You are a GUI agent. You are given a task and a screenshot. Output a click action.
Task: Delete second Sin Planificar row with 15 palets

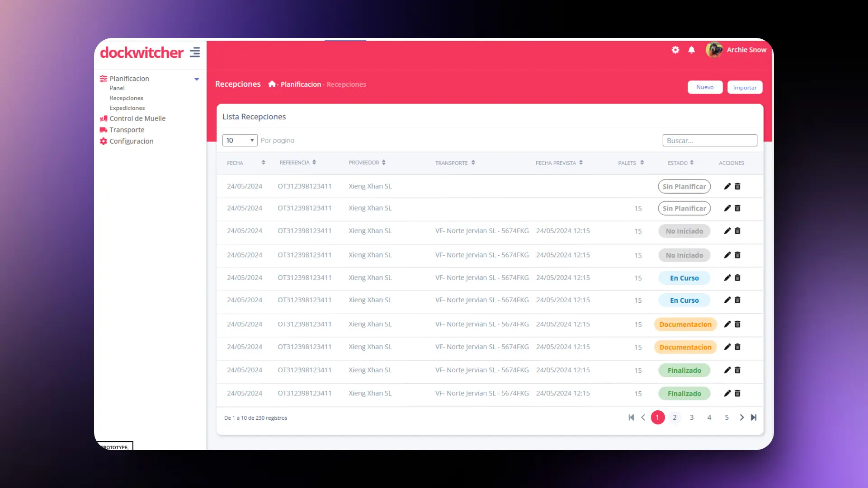click(x=737, y=208)
